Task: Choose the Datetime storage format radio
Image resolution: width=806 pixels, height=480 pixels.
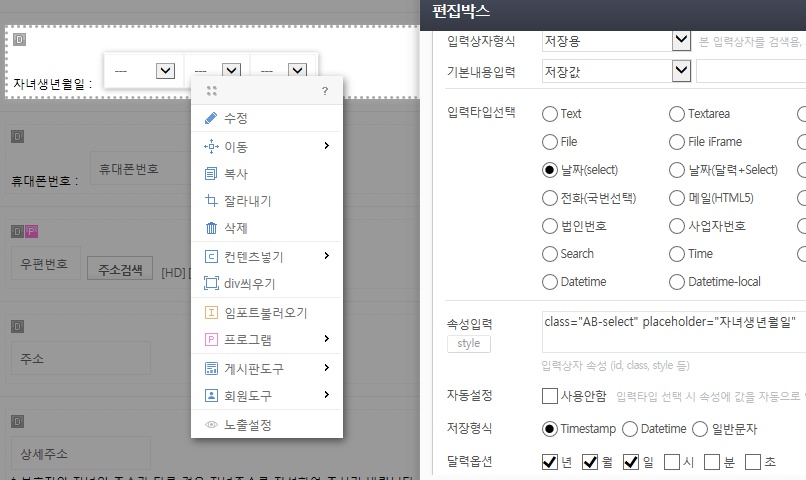Action: click(630, 429)
